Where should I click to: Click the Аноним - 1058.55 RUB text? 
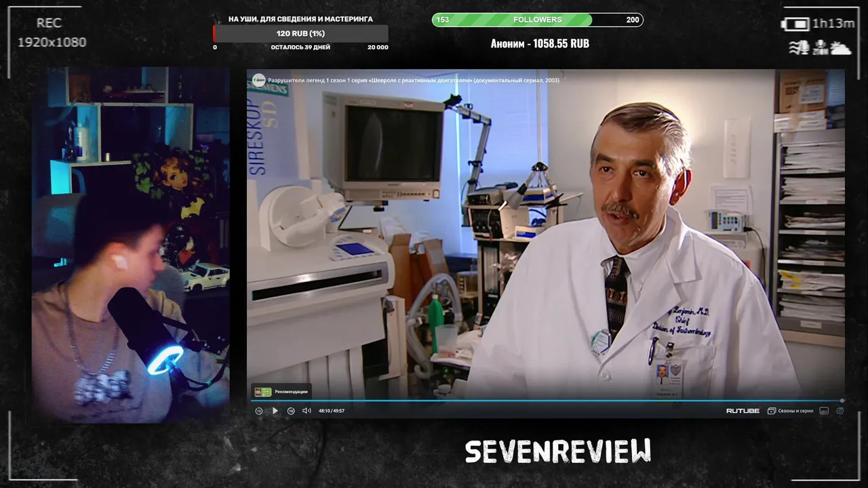click(x=540, y=43)
